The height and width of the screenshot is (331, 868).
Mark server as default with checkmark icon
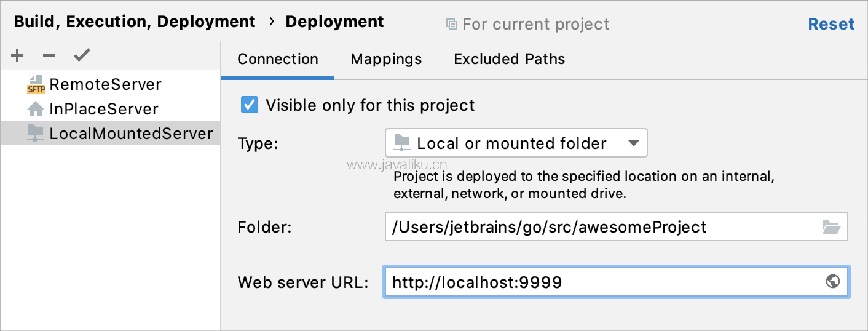click(82, 56)
